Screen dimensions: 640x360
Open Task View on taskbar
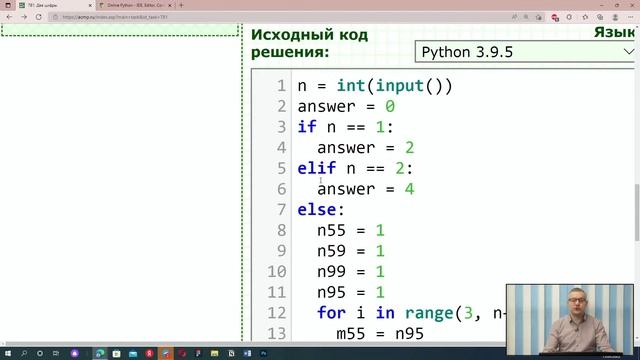pyautogui.click(x=56, y=353)
